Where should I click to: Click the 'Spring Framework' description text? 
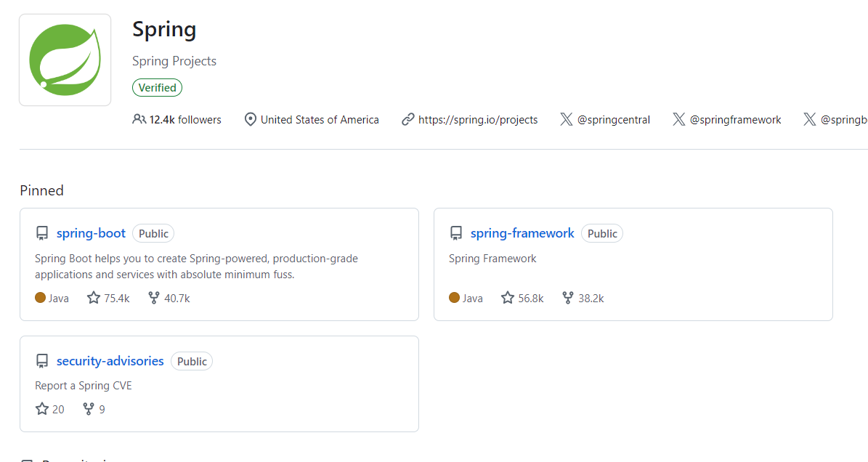[492, 259]
